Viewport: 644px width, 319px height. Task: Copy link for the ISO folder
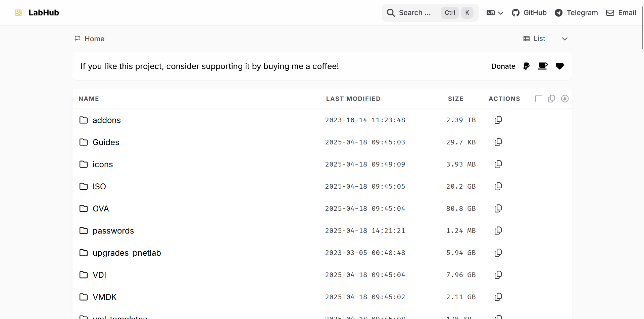pos(498,186)
